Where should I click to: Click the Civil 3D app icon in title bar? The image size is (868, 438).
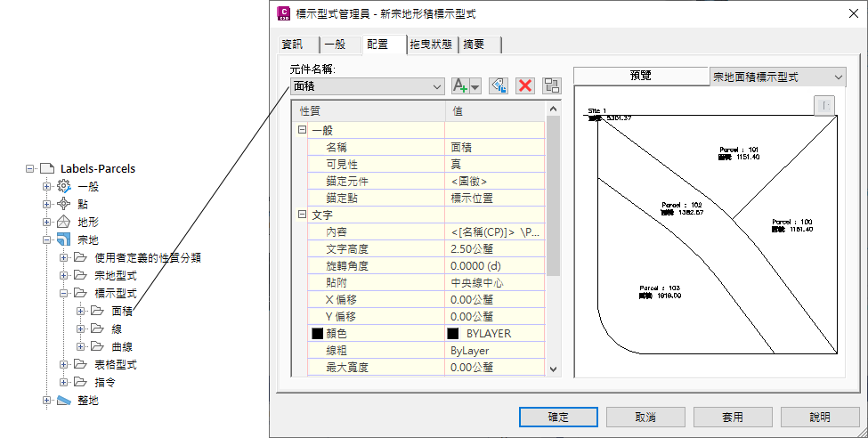pyautogui.click(x=283, y=13)
